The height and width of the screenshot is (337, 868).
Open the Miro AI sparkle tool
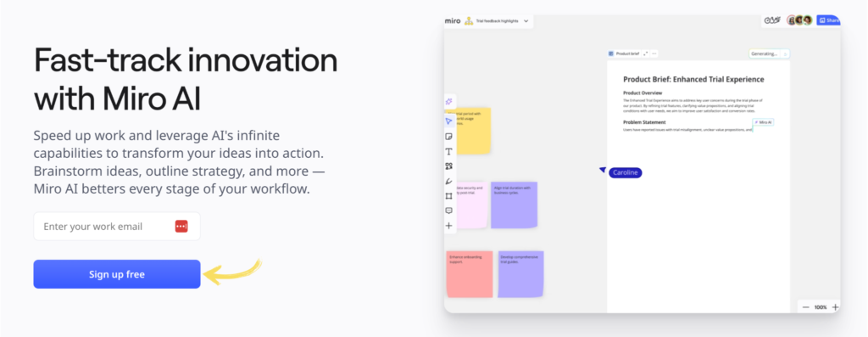click(449, 101)
